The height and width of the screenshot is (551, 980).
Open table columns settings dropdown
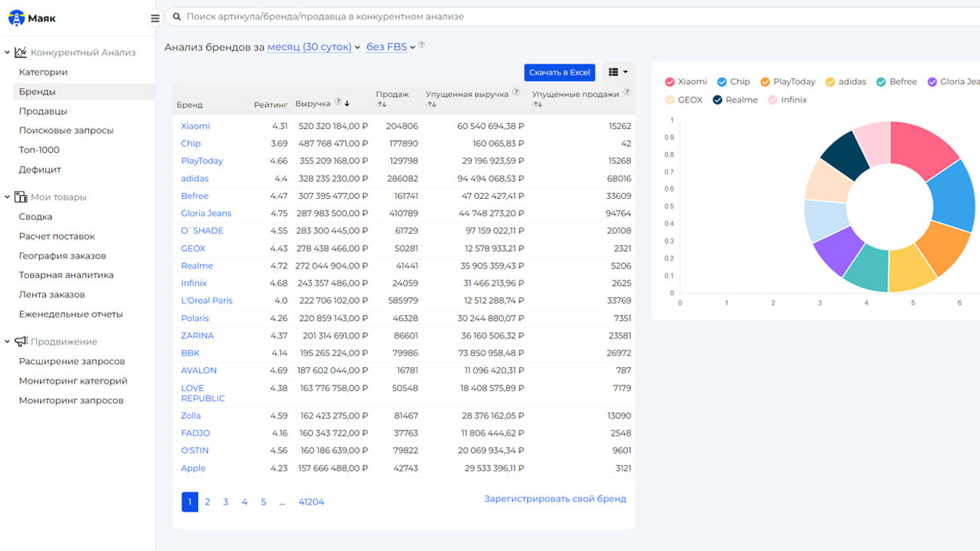[617, 72]
